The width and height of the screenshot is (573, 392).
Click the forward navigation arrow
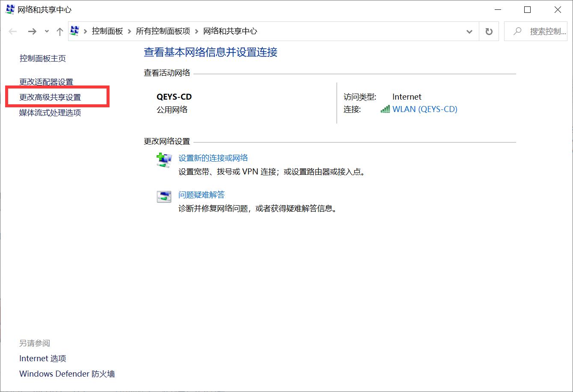pos(32,31)
